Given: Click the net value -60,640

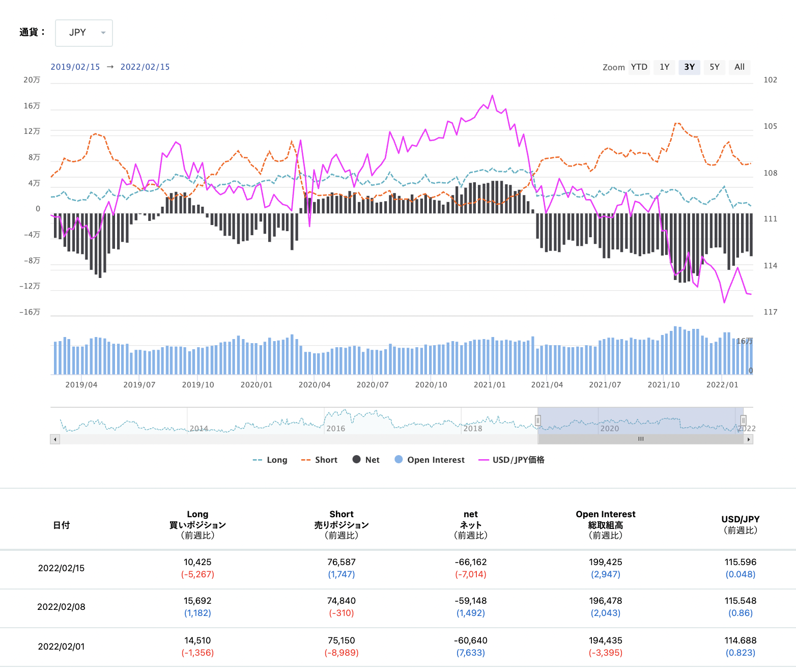Looking at the screenshot, I should tap(471, 640).
